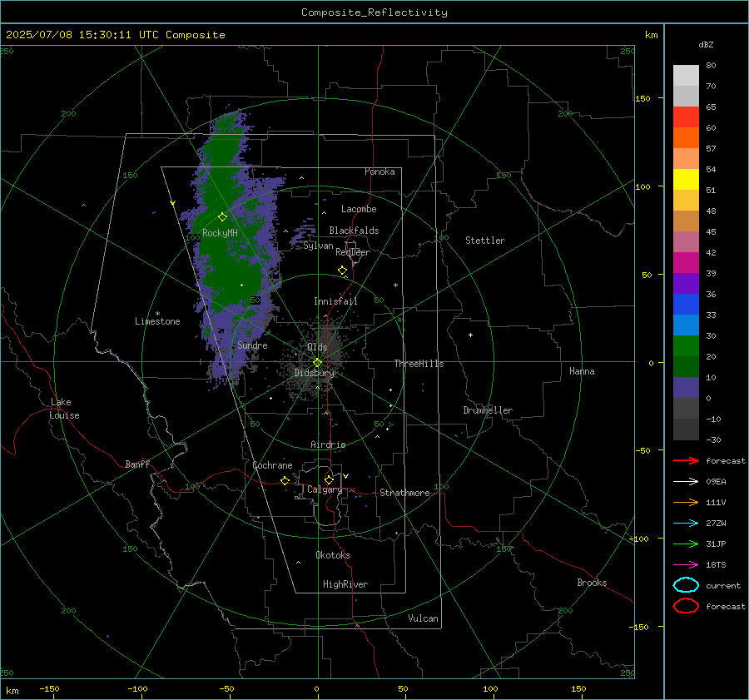Click the Calgary city label
Image resolution: width=749 pixels, height=700 pixels.
325,489
